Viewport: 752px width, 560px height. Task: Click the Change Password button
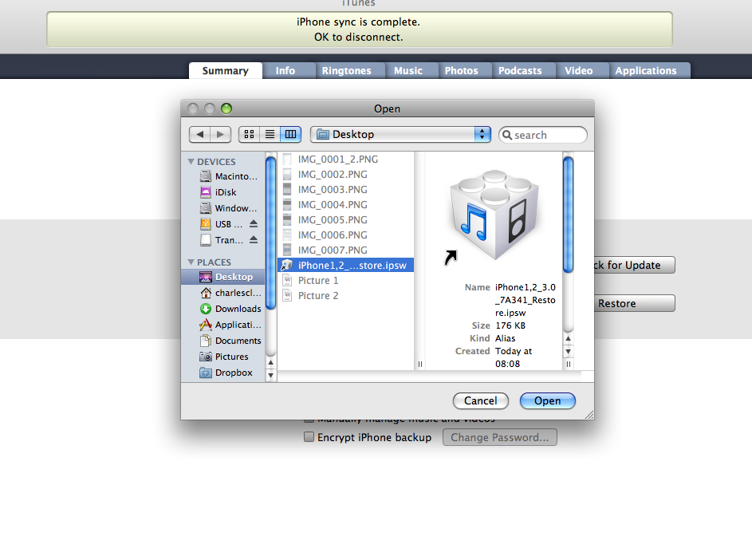tap(500, 437)
